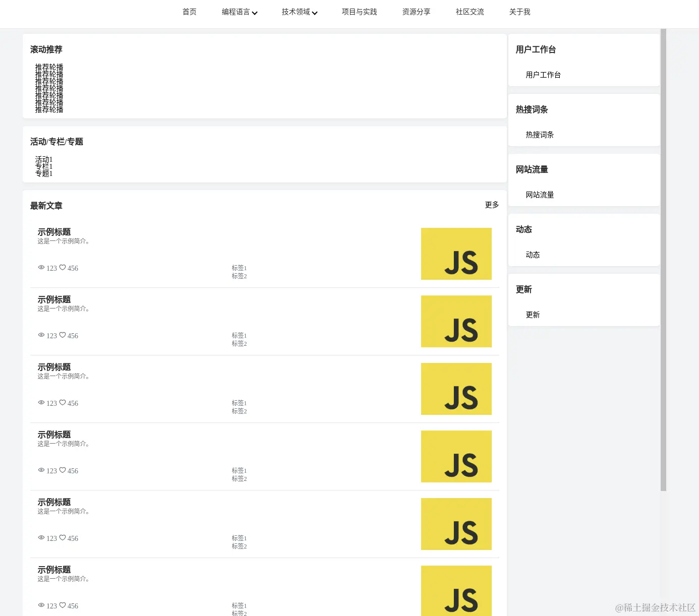Select 标签1 on the first article
This screenshot has width=699, height=616.
coord(239,268)
